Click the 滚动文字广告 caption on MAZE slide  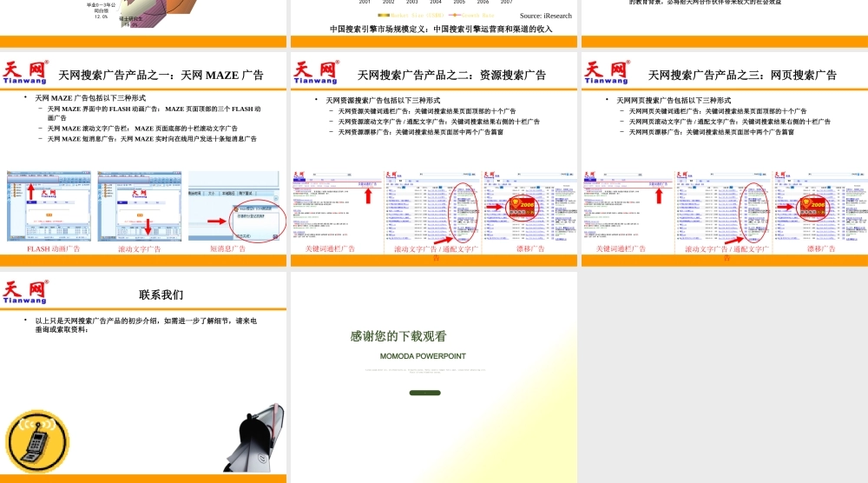point(140,249)
